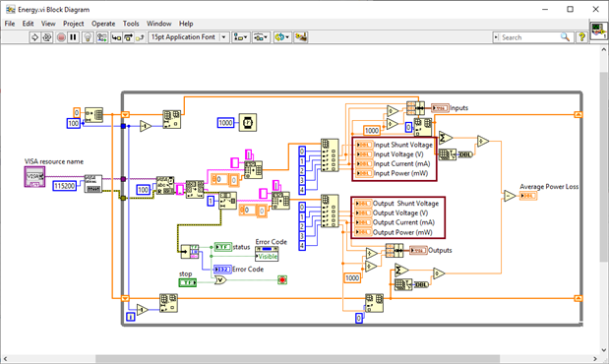Select Input Current (mA) terminal
609x364 pixels.
[364, 164]
